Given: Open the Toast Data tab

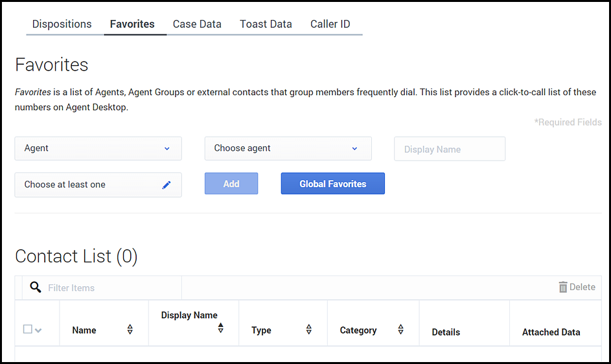Looking at the screenshot, I should (x=266, y=24).
